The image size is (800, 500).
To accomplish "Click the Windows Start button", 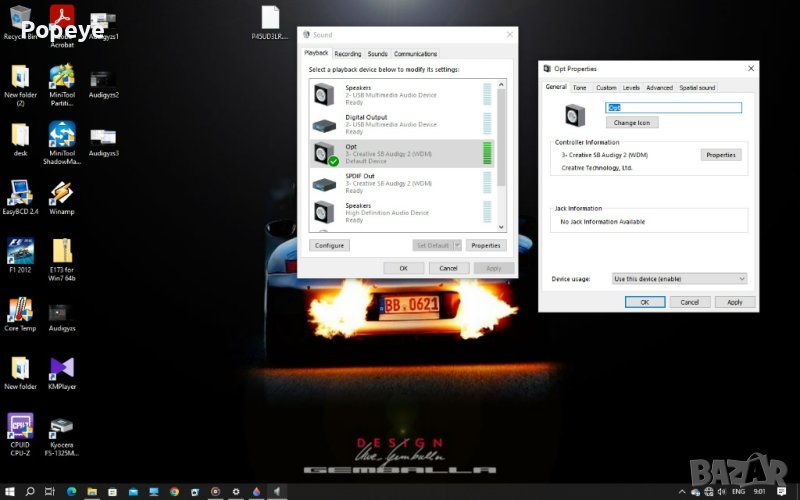I will click(x=9, y=491).
